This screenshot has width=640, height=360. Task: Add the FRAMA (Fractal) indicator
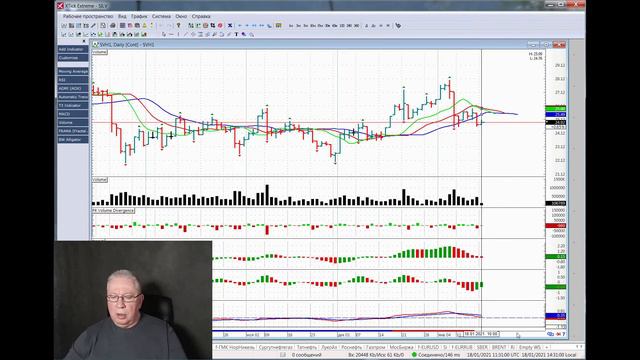coord(73,131)
